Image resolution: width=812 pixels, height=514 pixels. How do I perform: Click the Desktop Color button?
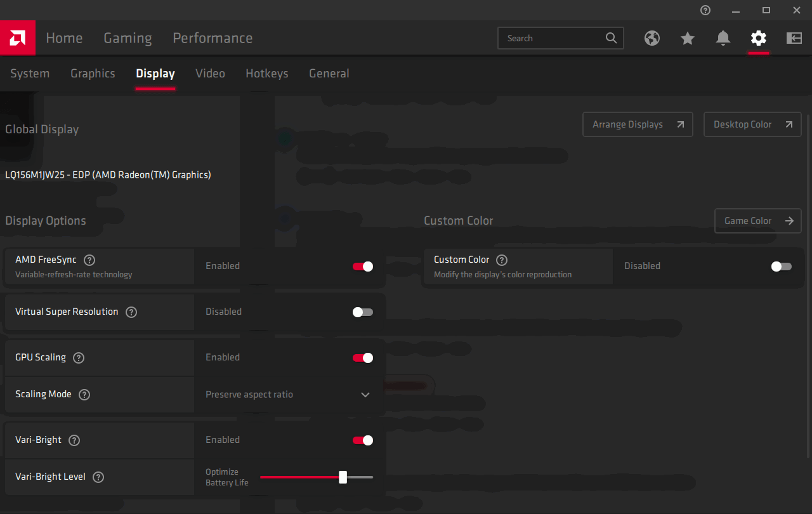click(x=752, y=124)
